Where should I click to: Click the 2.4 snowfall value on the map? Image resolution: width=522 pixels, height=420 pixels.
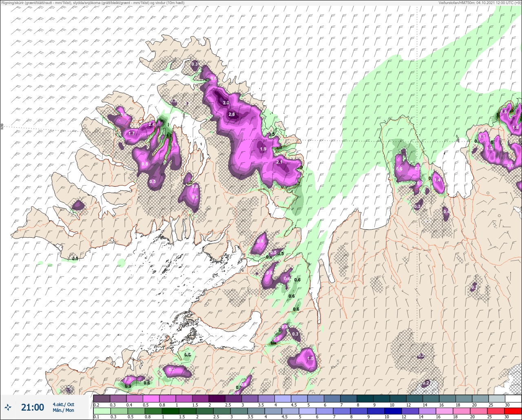pos(152,124)
